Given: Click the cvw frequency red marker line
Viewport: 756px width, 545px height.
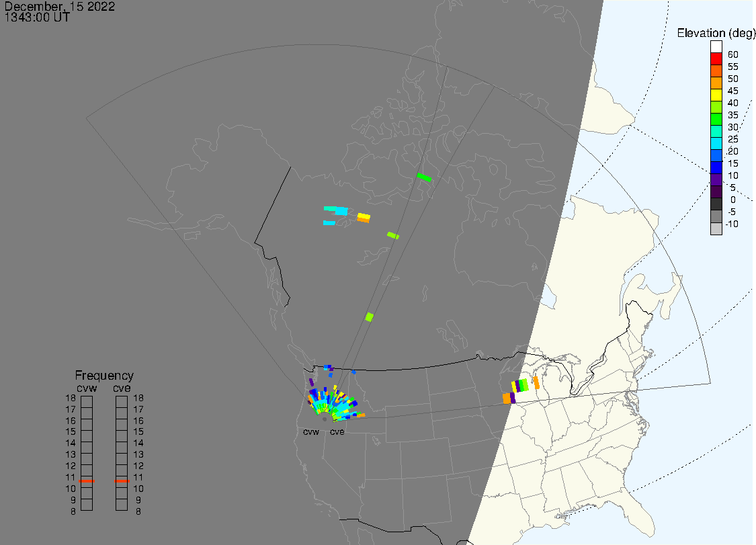Looking at the screenshot, I should (87, 481).
